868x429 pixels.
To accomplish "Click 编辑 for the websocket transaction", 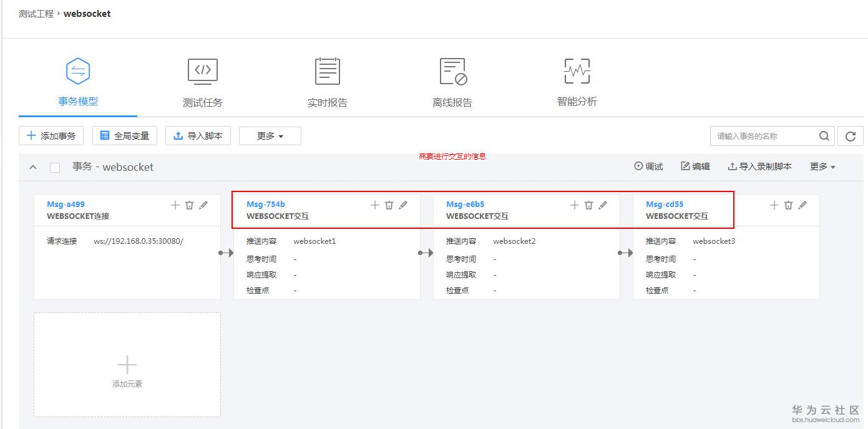I will tap(695, 166).
